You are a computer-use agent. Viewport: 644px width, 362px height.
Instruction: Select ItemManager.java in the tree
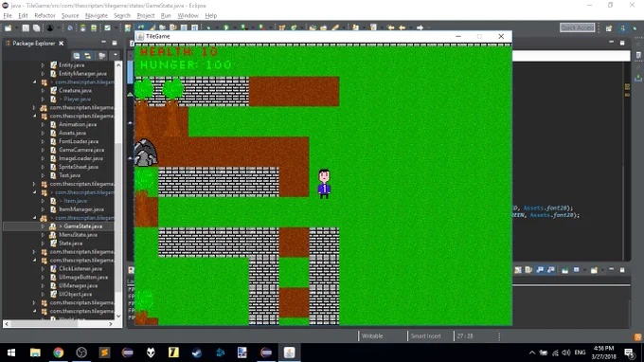80,209
